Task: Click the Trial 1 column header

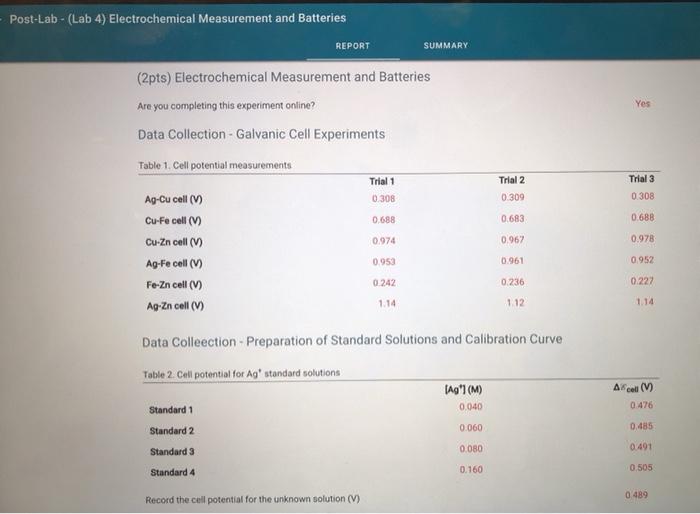Action: [382, 181]
